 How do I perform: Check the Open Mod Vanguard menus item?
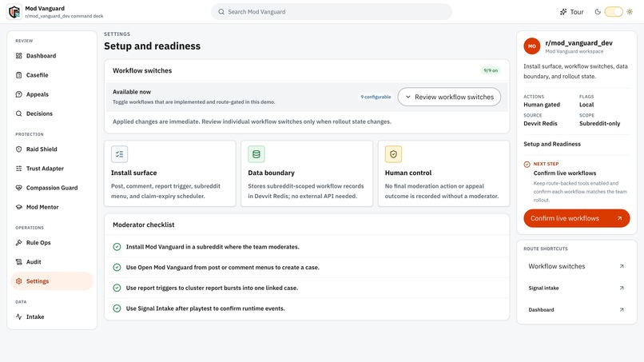(307, 268)
